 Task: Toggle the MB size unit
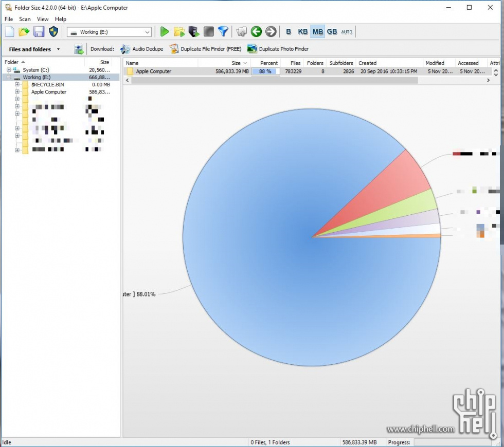(318, 32)
